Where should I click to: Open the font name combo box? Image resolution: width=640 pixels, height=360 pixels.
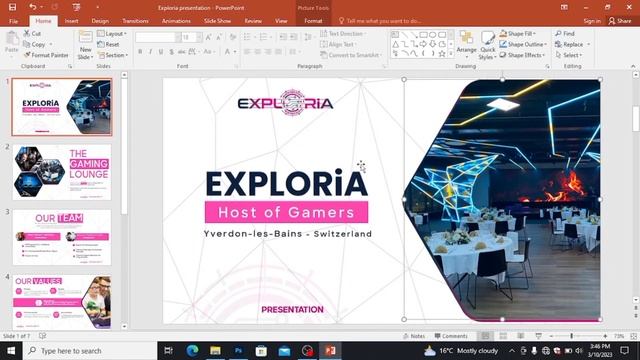click(x=158, y=38)
